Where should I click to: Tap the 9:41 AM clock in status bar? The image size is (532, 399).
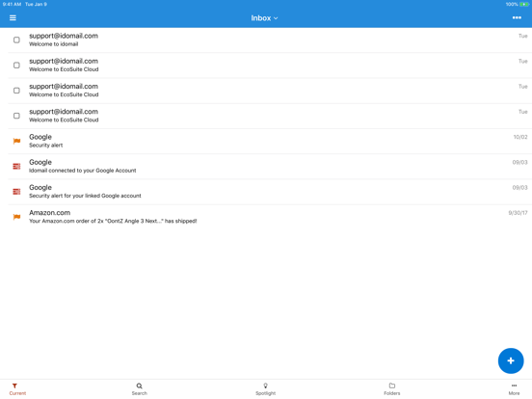pyautogui.click(x=12, y=4)
